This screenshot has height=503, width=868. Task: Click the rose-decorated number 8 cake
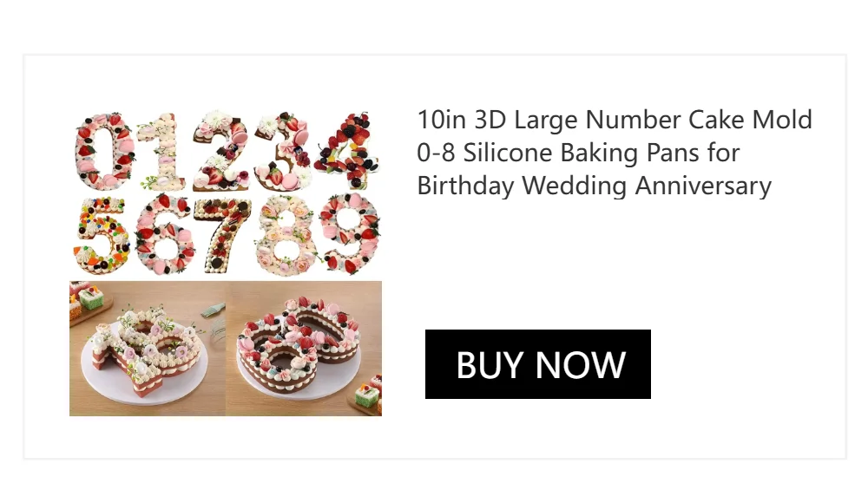285,235
